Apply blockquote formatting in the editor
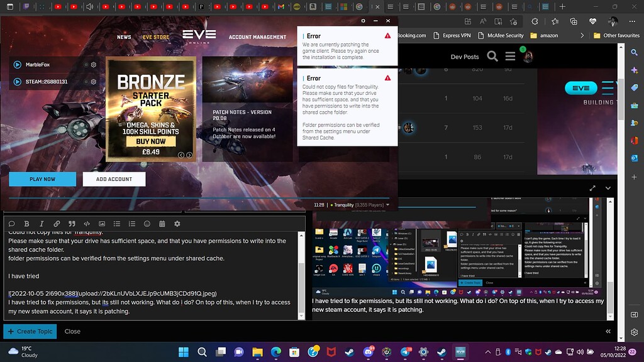 72,224
